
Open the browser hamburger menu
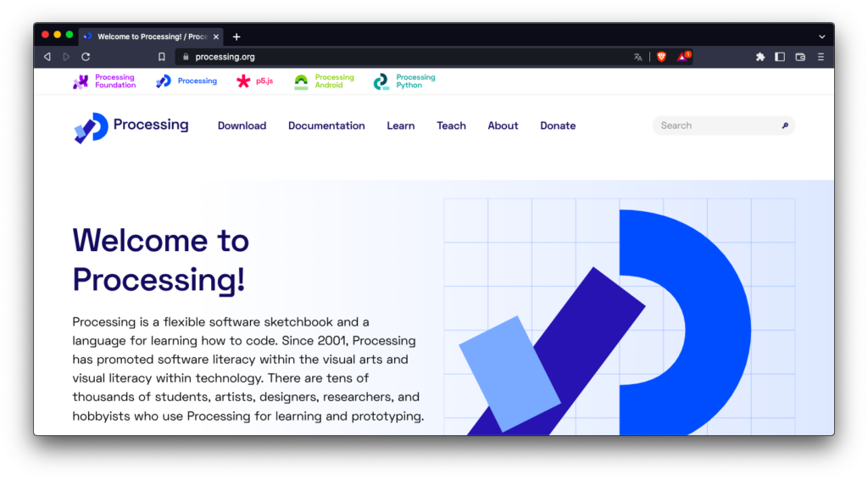821,57
